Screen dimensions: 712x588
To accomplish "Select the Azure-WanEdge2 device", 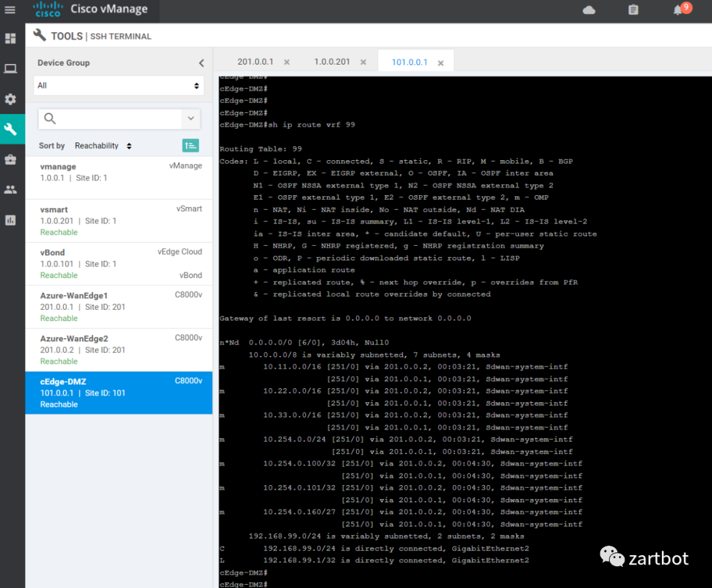I will (x=119, y=350).
